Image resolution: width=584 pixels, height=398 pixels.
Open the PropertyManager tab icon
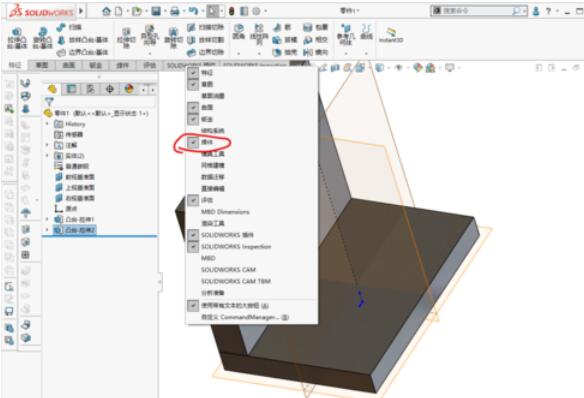pos(71,89)
